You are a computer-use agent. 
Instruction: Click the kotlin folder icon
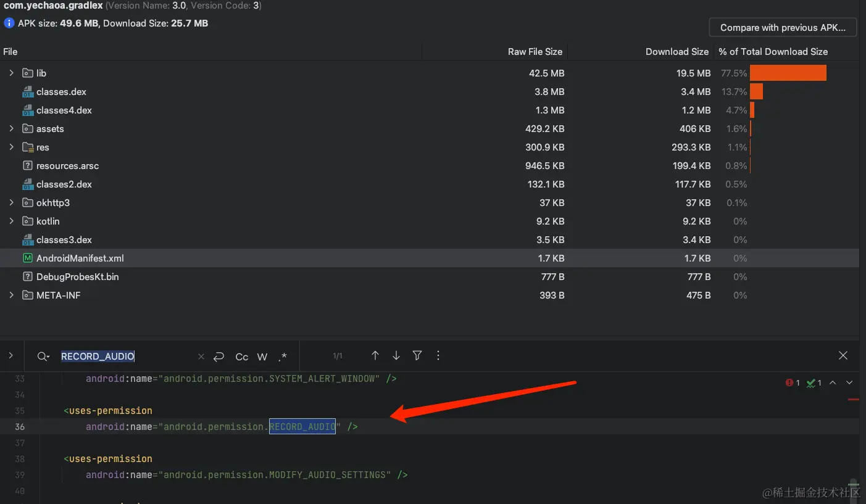click(27, 221)
